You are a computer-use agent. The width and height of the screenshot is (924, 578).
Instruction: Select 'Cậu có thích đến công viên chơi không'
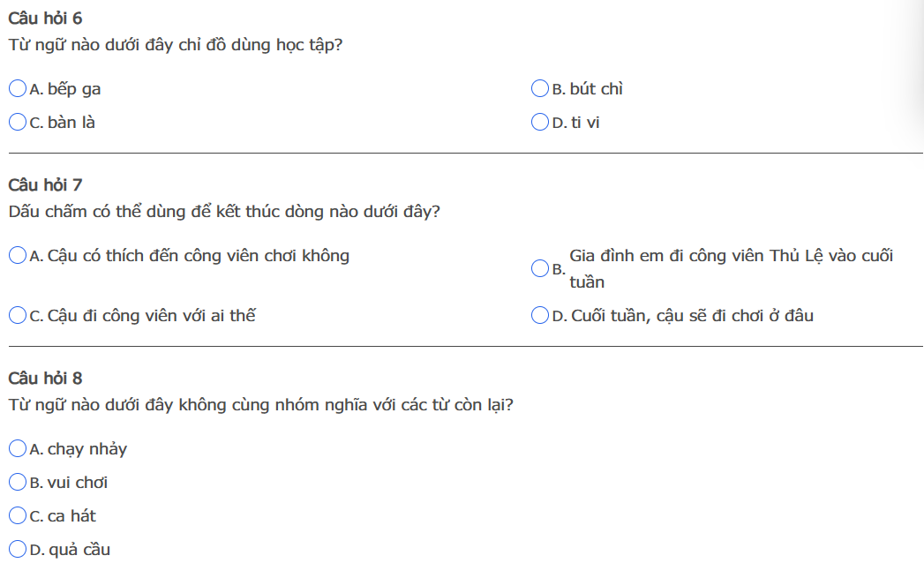[18, 256]
